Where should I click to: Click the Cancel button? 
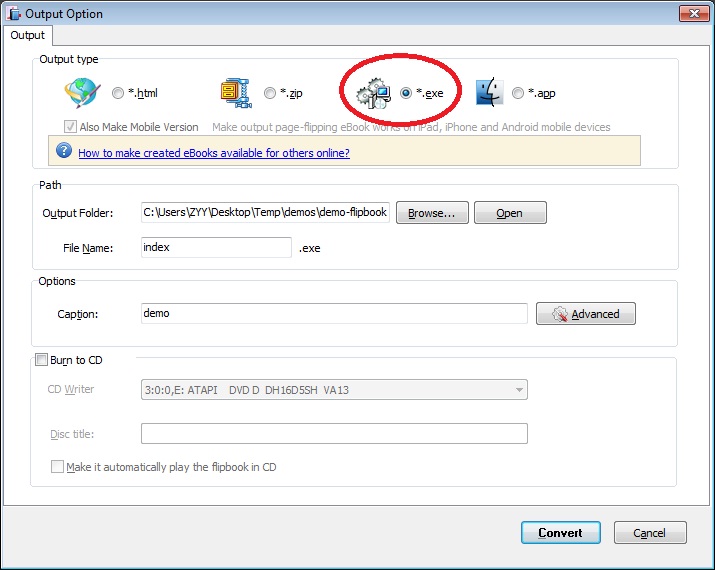650,533
